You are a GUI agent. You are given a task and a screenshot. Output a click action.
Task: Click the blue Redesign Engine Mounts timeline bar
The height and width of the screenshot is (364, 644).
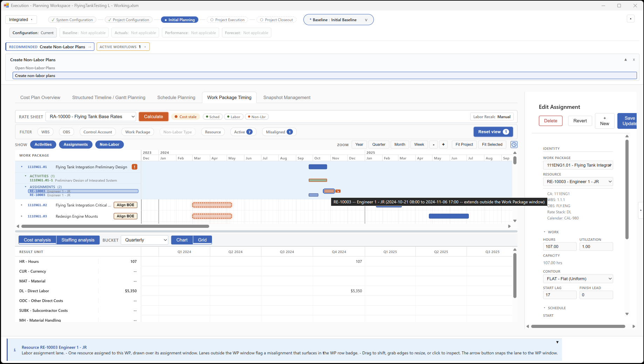(x=449, y=216)
